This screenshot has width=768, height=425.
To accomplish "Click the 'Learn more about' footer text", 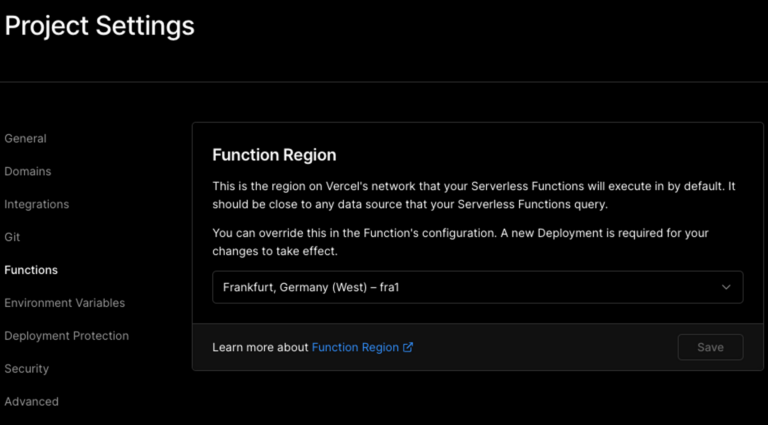I will click(x=261, y=347).
